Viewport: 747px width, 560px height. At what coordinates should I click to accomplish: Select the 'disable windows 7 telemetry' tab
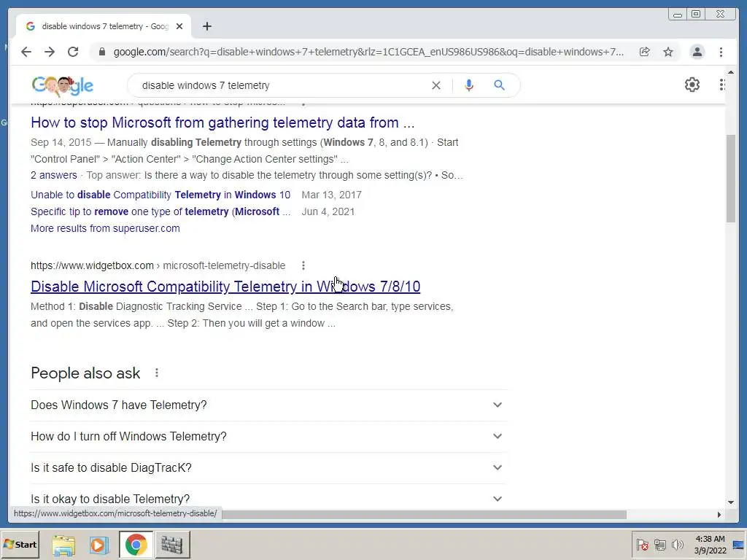tap(104, 26)
